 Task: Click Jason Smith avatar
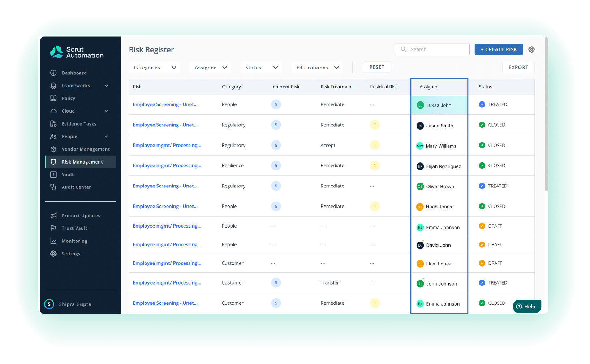[420, 126]
